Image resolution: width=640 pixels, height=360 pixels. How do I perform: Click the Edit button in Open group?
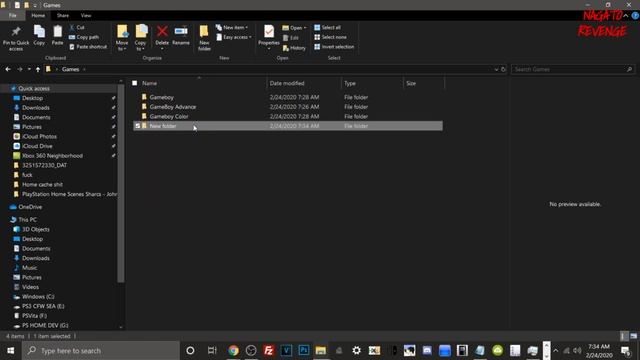(291, 38)
